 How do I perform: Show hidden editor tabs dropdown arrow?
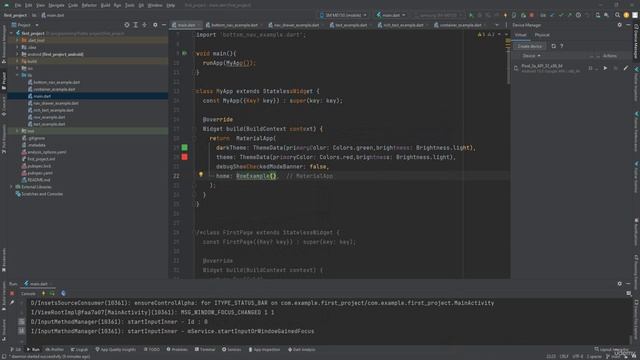point(497,25)
